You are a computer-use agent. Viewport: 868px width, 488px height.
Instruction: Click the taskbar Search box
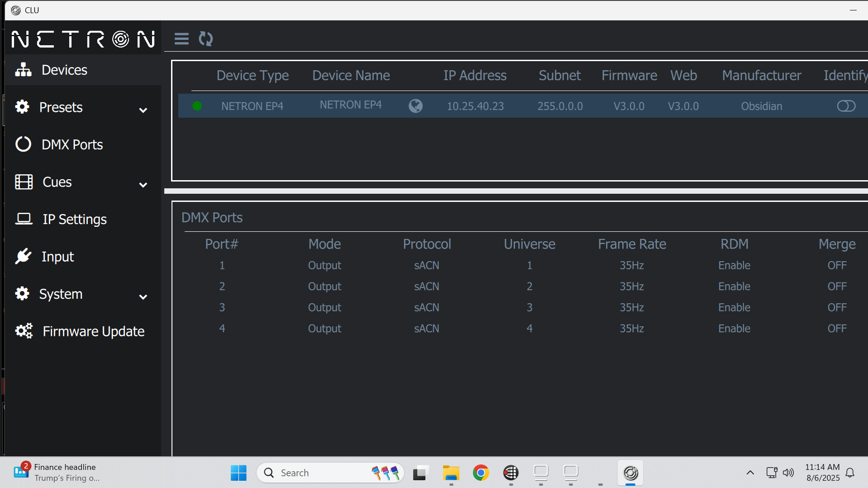(x=330, y=473)
